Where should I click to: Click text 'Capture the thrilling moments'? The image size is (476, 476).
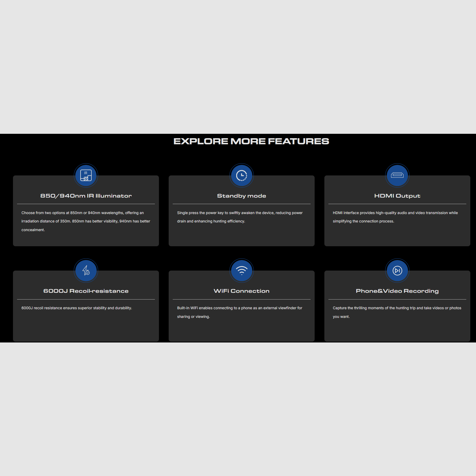[358, 308]
